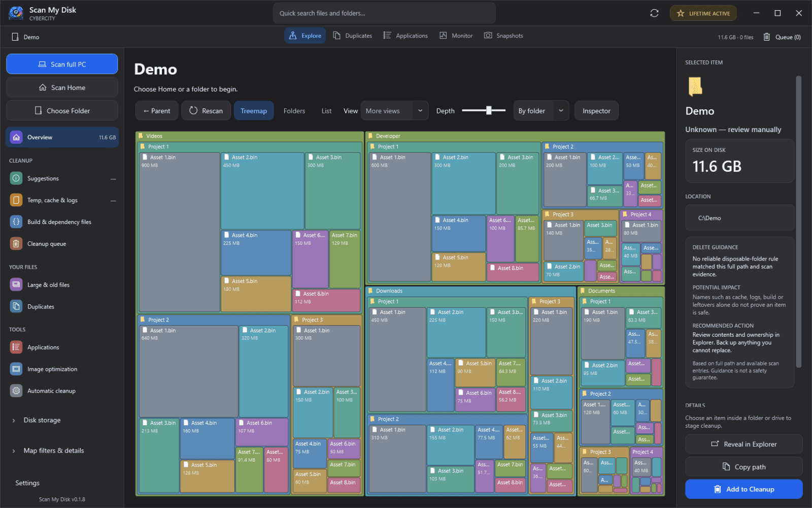The height and width of the screenshot is (508, 812).
Task: Click the Overview home icon
Action: 16,137
